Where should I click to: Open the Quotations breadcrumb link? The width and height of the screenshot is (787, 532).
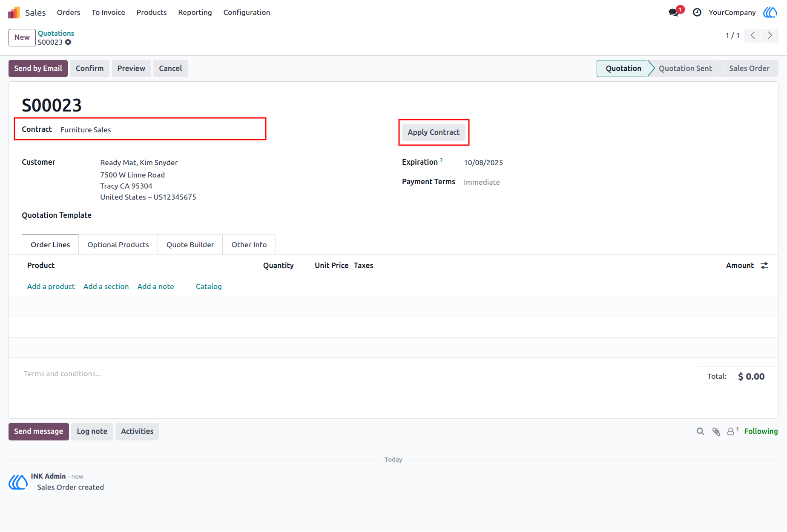[x=56, y=33]
